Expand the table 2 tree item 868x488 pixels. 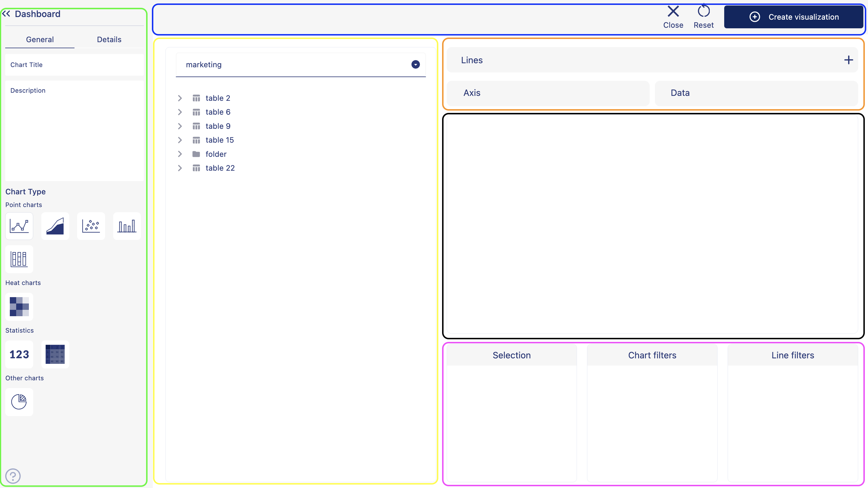point(179,98)
